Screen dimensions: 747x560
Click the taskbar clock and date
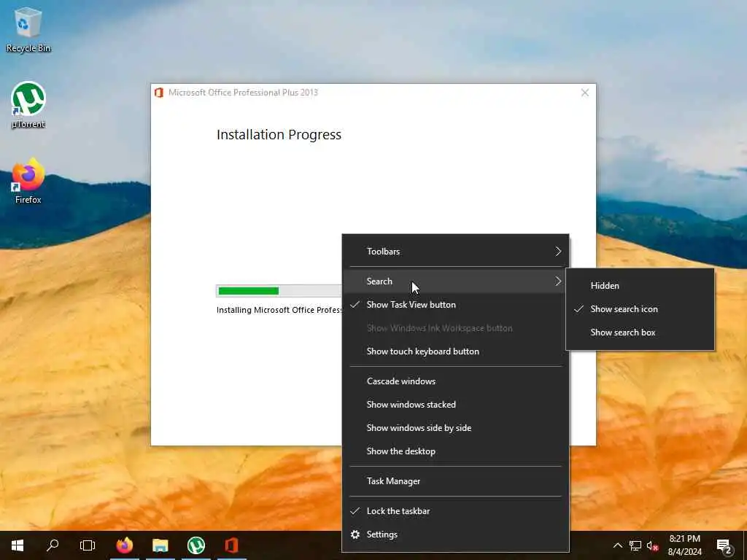tap(684, 545)
